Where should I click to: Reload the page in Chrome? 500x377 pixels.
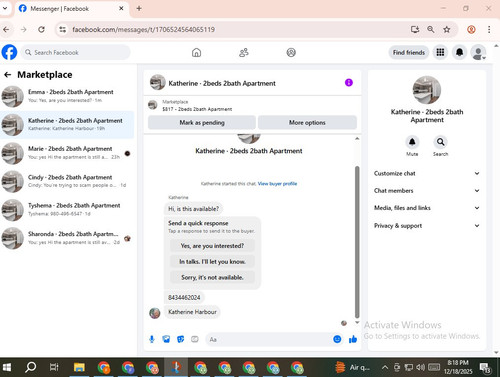coord(41,29)
